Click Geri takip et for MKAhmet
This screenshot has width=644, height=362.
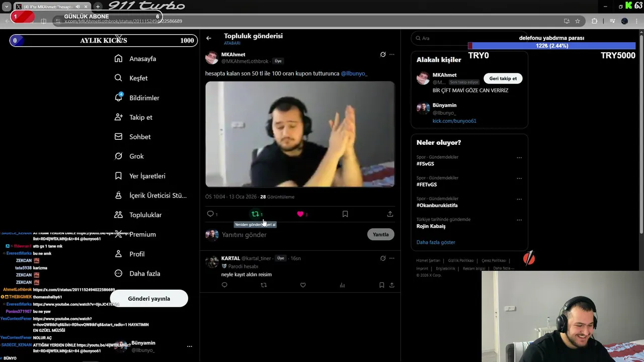click(x=503, y=78)
